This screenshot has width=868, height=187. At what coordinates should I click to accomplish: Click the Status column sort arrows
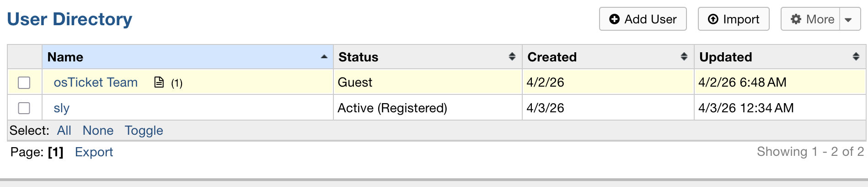coord(512,57)
